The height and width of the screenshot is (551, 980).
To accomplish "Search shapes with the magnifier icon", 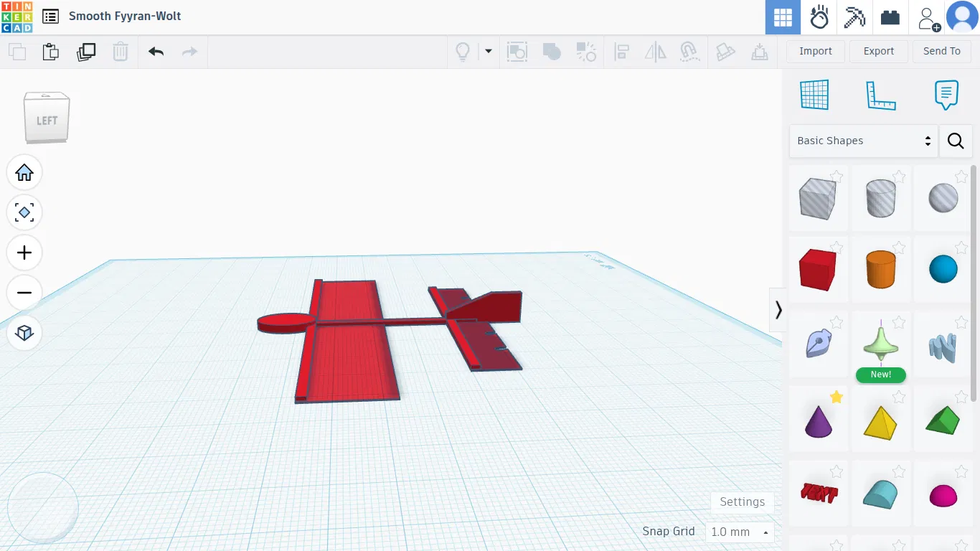I will pyautogui.click(x=956, y=141).
